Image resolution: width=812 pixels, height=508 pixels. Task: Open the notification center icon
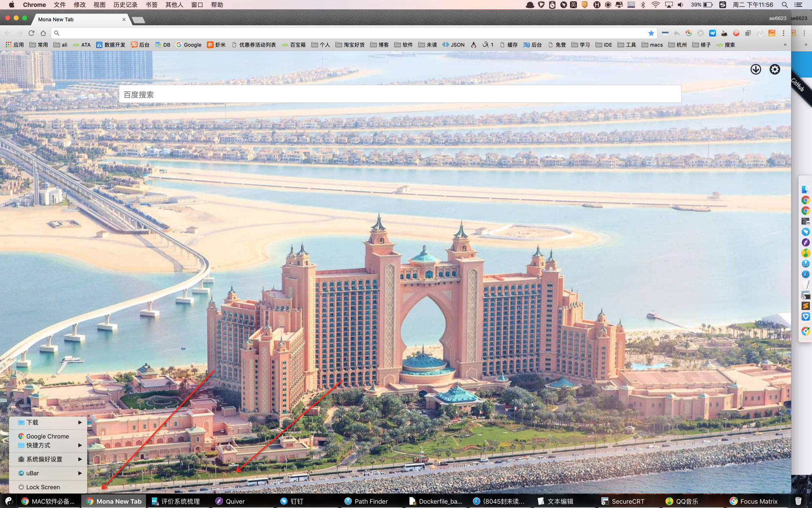798,5
